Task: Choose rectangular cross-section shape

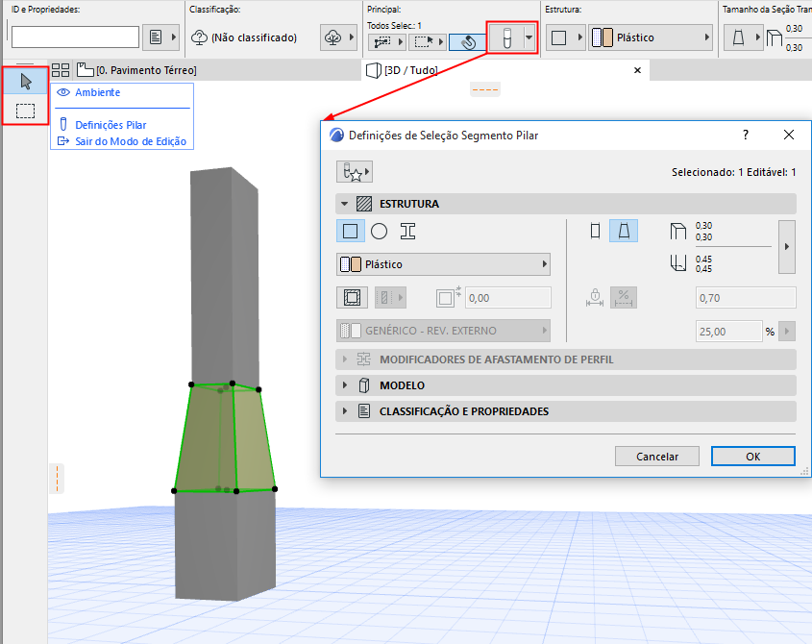Action: point(351,231)
